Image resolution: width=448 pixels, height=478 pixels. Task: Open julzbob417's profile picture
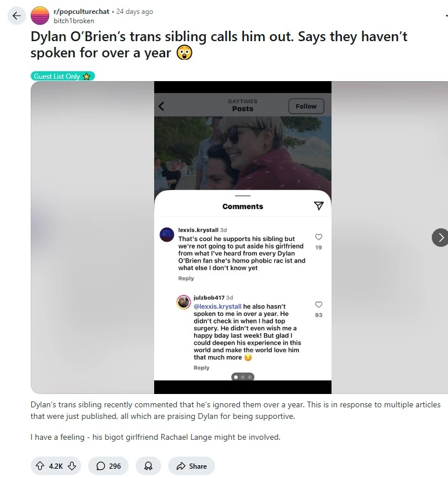click(184, 302)
